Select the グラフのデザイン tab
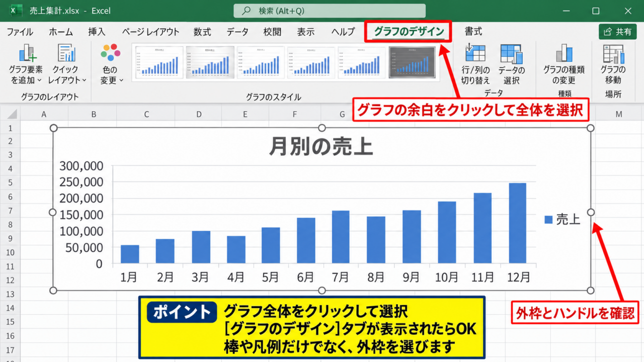The height and width of the screenshot is (362, 644). (x=409, y=32)
